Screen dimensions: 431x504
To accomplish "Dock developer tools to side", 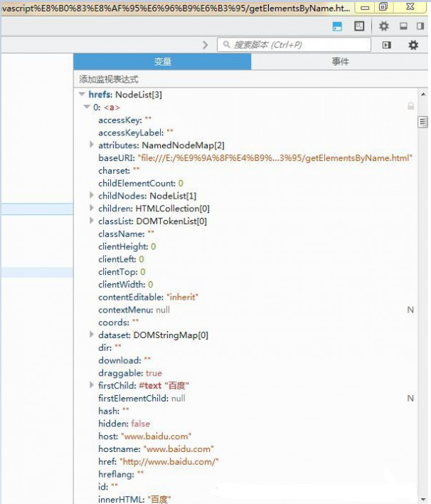I will point(419,26).
